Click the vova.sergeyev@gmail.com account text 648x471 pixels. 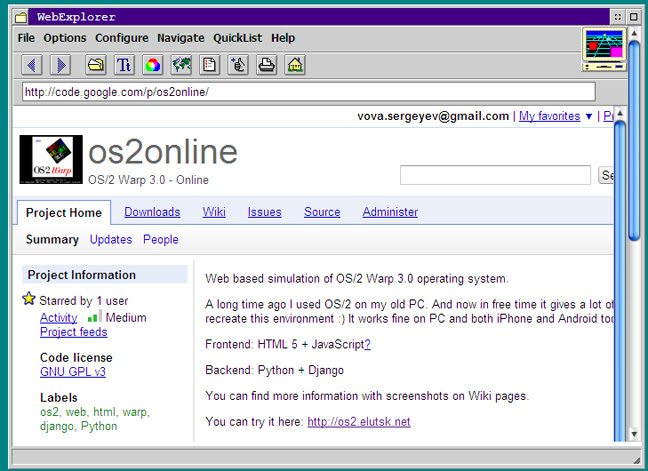[433, 116]
